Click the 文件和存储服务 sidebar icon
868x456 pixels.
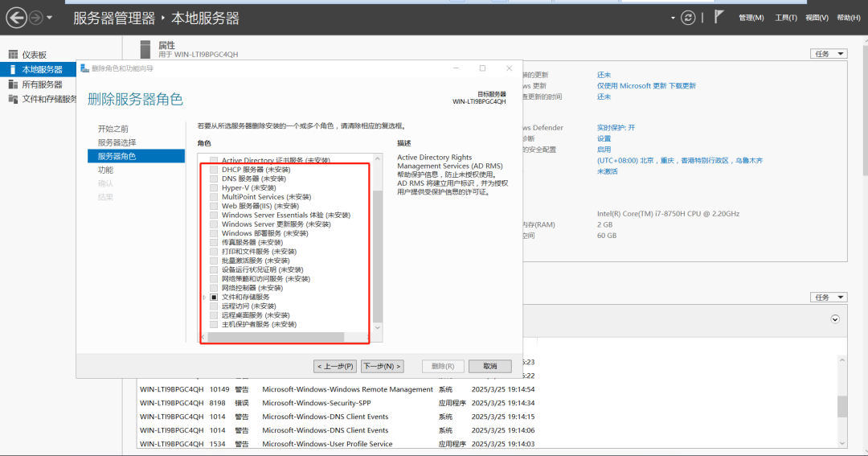click(13, 99)
